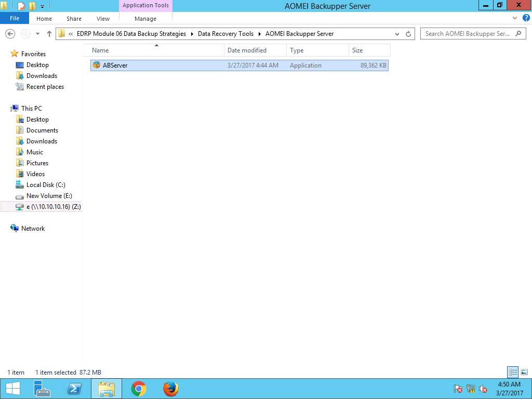The height and width of the screenshot is (399, 532).
Task: Select Favorites in the navigation pane
Action: click(x=33, y=54)
